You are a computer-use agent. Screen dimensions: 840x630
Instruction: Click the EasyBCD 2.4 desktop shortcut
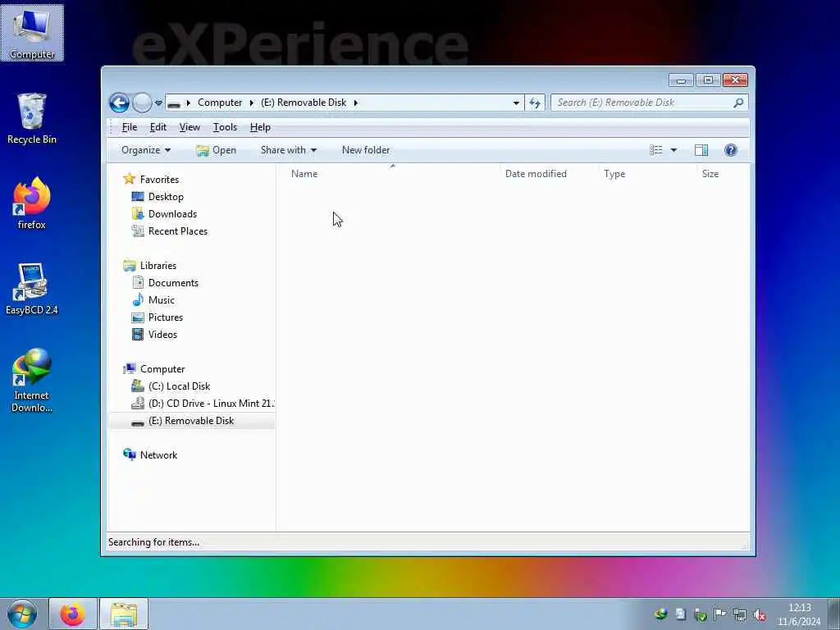pos(32,289)
